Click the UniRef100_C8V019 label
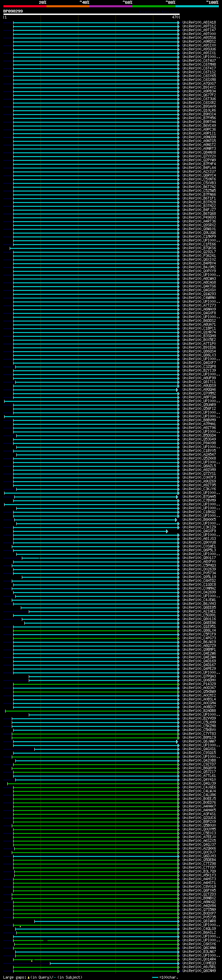 pos(199,887)
